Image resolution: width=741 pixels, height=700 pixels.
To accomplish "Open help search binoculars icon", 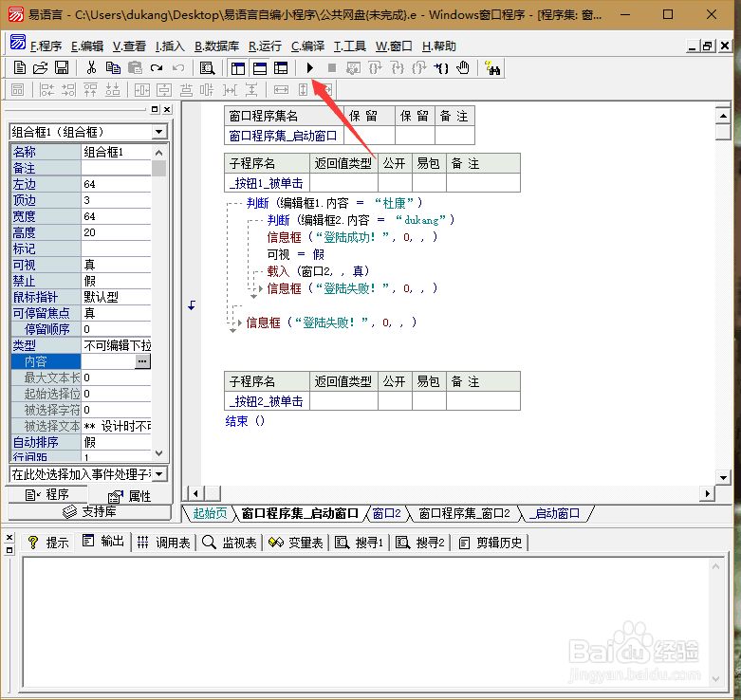I will [492, 68].
